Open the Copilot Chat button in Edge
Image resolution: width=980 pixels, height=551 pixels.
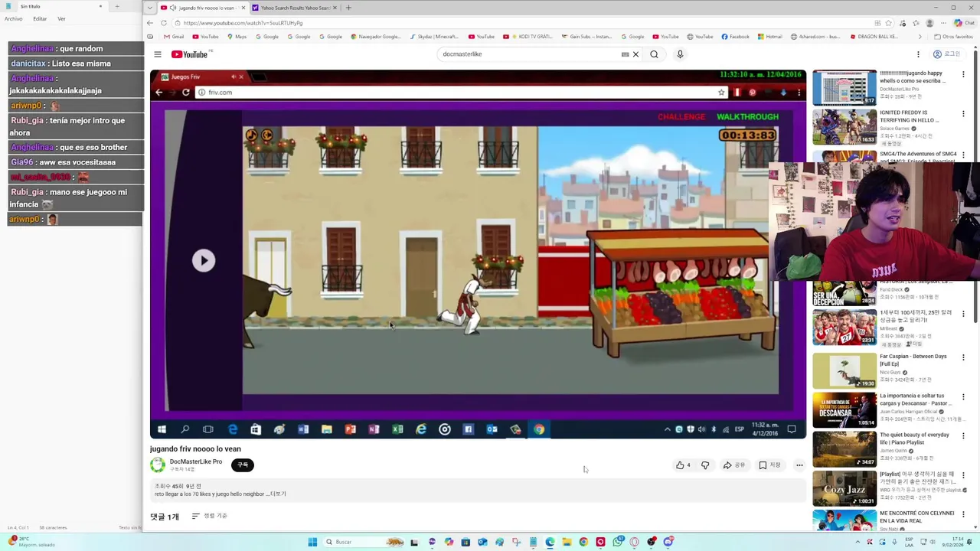click(x=963, y=23)
